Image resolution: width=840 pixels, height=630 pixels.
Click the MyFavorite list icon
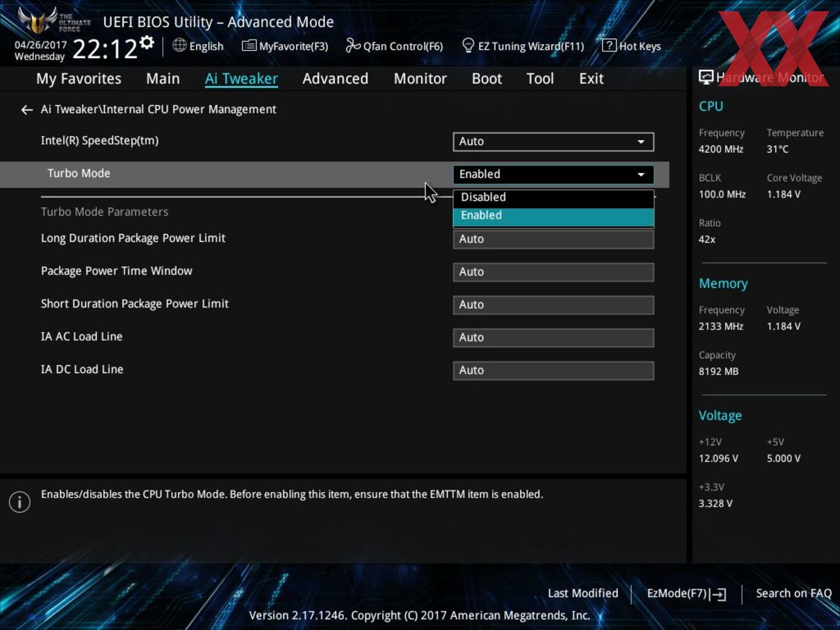(x=249, y=46)
